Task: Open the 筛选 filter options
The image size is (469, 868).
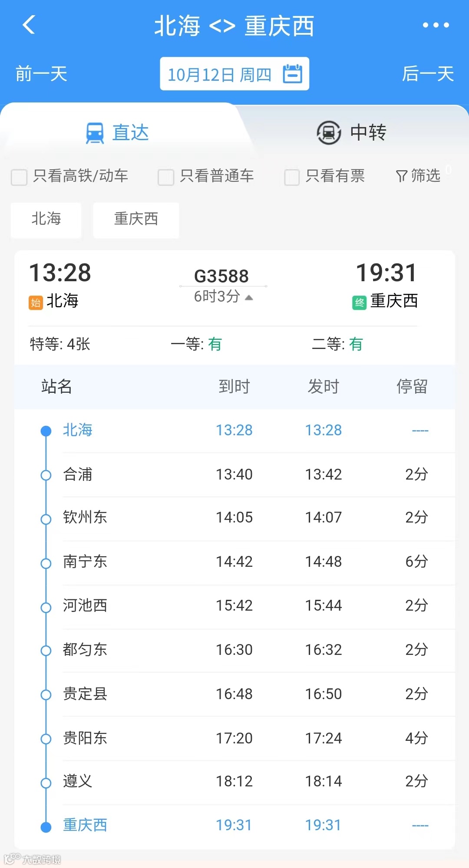Action: click(418, 176)
